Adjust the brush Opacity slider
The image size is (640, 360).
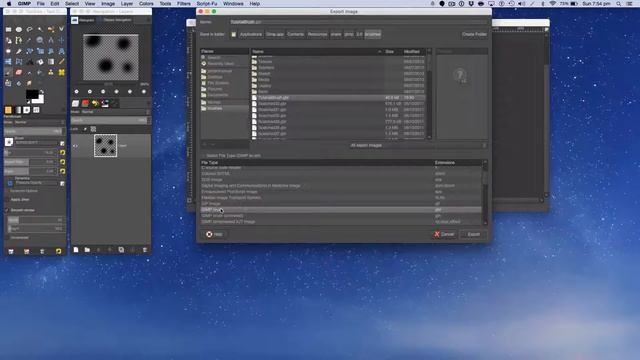34,131
